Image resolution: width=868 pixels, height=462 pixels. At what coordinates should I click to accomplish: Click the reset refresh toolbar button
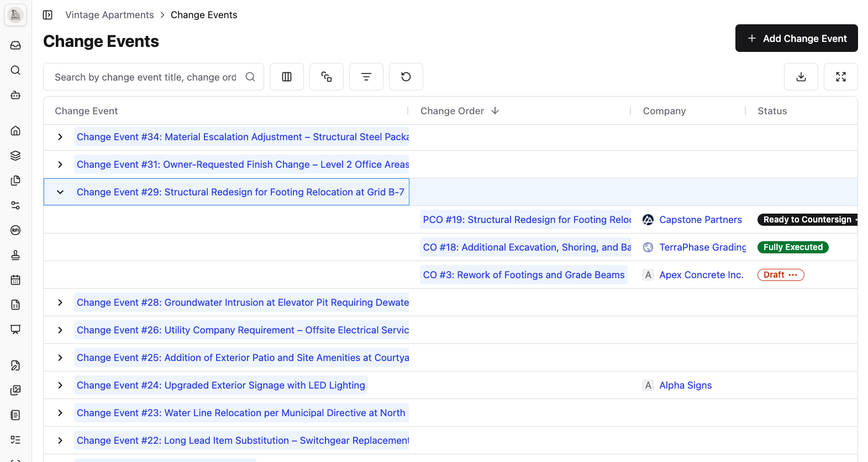(406, 77)
